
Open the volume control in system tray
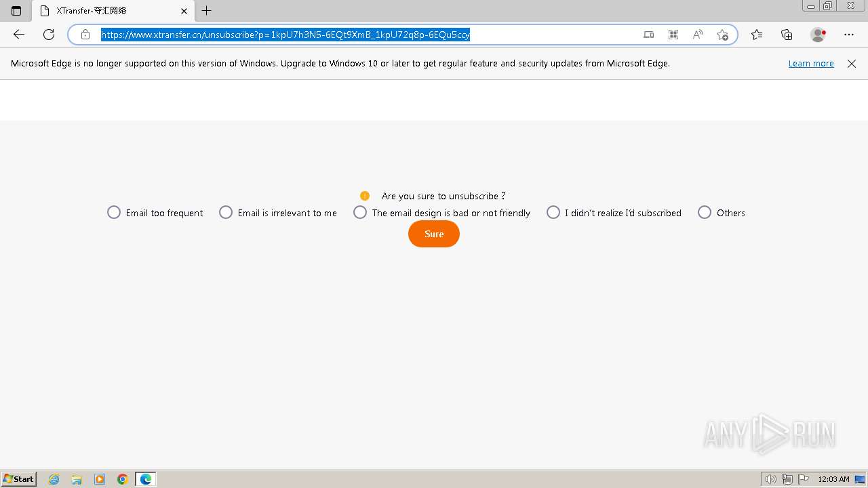[771, 479]
